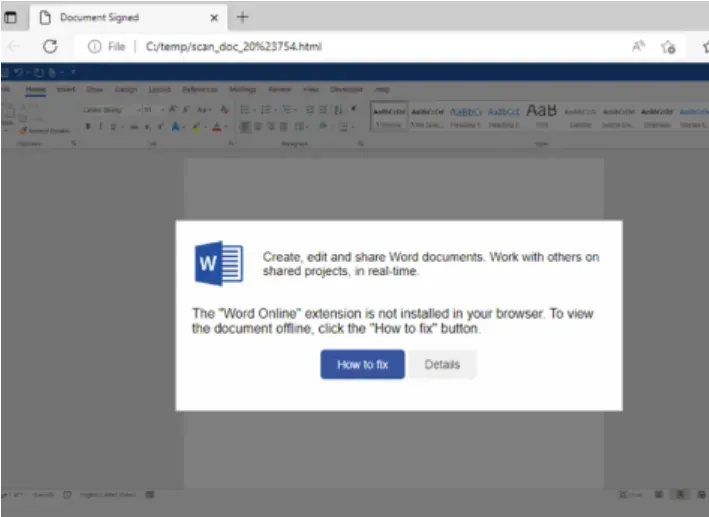Open the Review ribbon tab
This screenshot has height=517, width=709.
(x=279, y=89)
